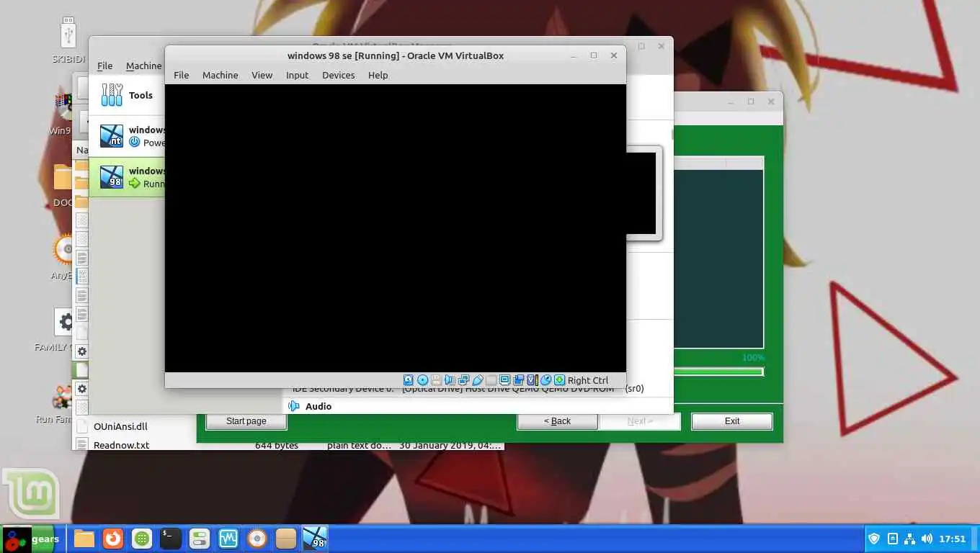Click the virtualization V indicator in VM status bar
This screenshot has height=553, width=980.
[532, 380]
